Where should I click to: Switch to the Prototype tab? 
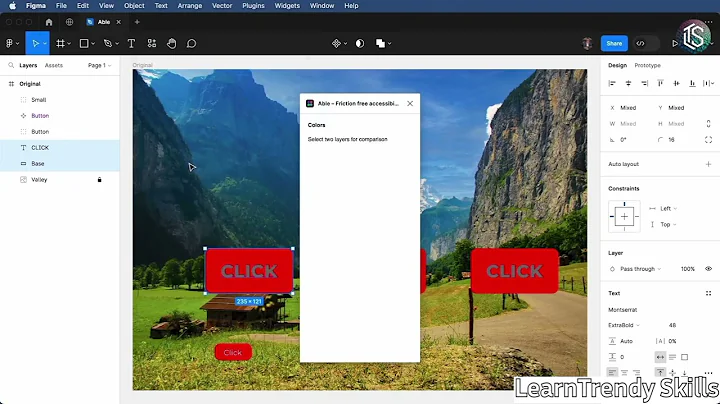click(647, 65)
